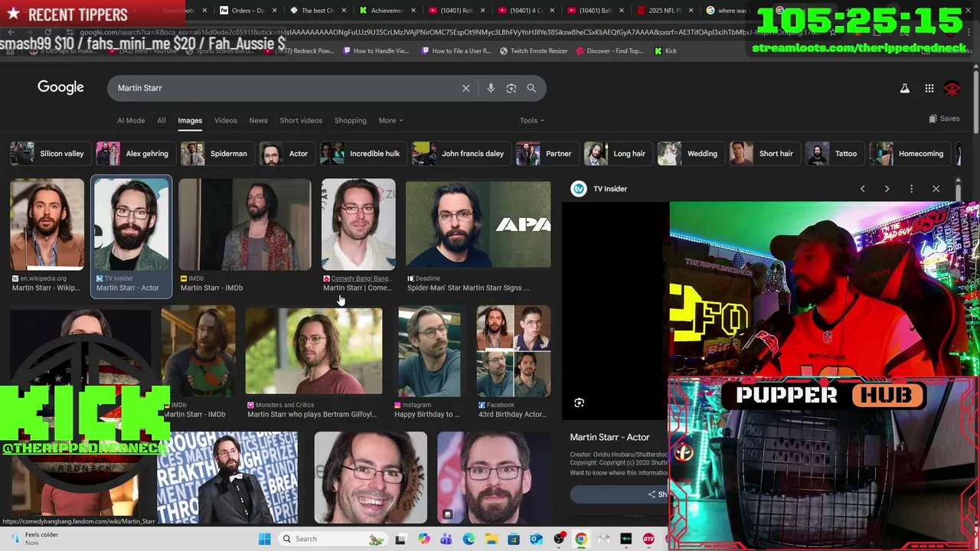
Task: Open Windows Start menu
Action: tap(264, 539)
